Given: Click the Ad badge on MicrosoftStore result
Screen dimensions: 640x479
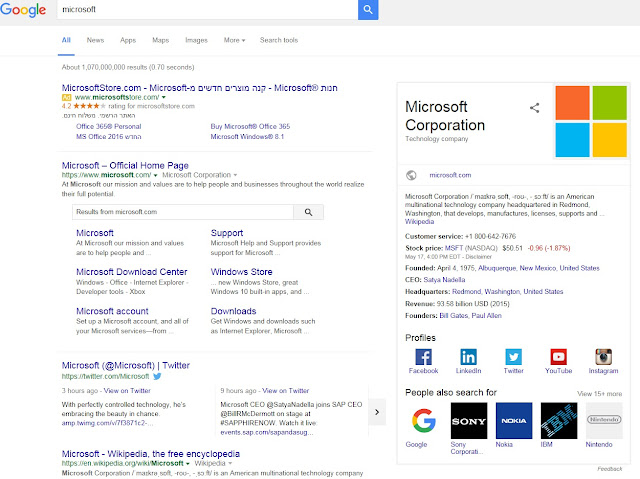Looking at the screenshot, I should click(x=67, y=98).
